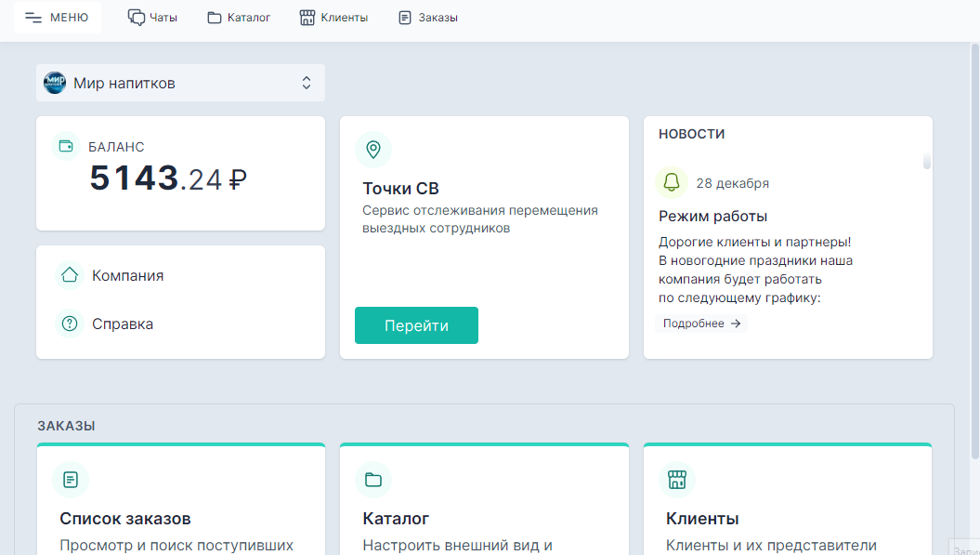
Task: Open the storefront icon above Клиенты card
Action: coord(676,480)
